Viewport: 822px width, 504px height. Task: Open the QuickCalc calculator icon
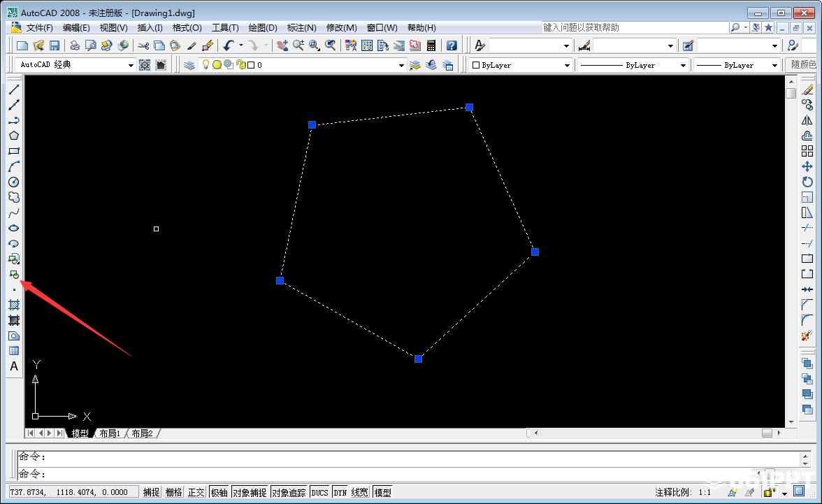431,45
